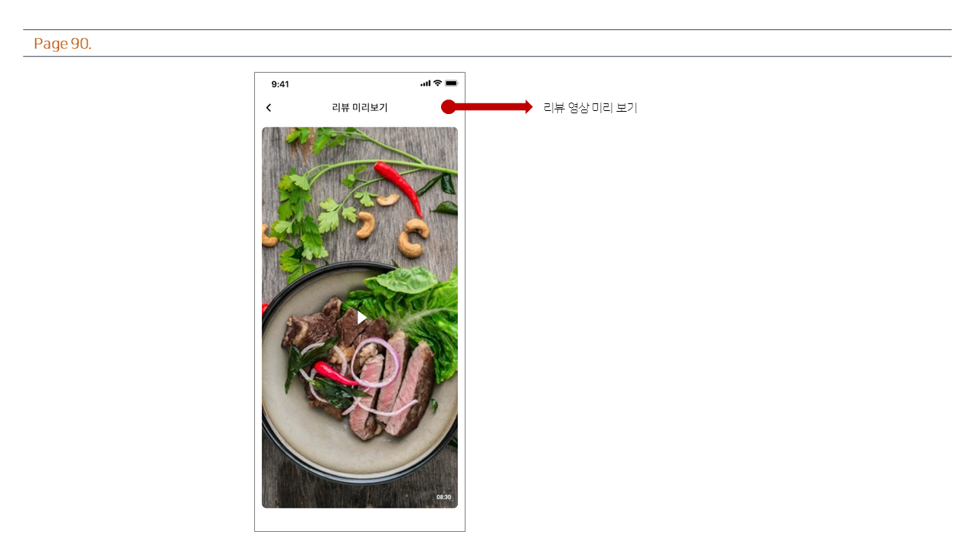The image size is (980, 551).
Task: Click the empty white area below the video
Action: pyautogui.click(x=360, y=519)
